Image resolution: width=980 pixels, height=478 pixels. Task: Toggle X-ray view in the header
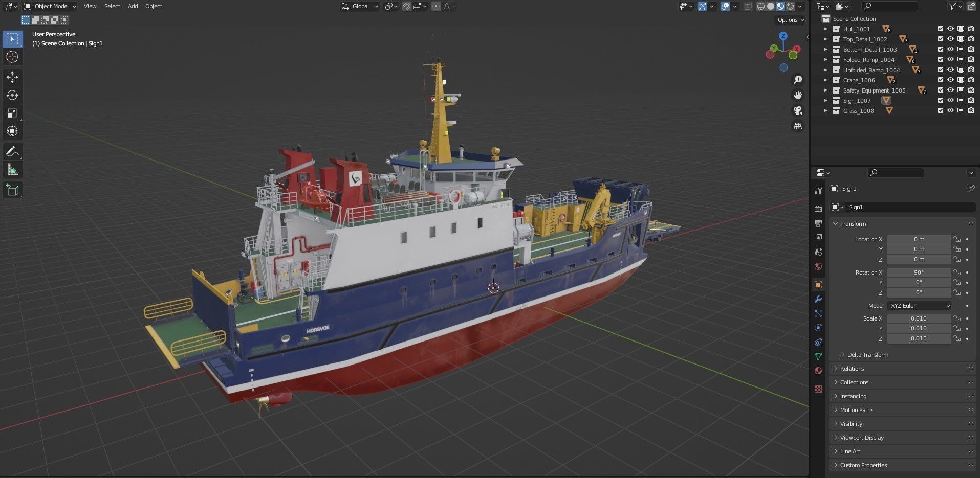[748, 6]
